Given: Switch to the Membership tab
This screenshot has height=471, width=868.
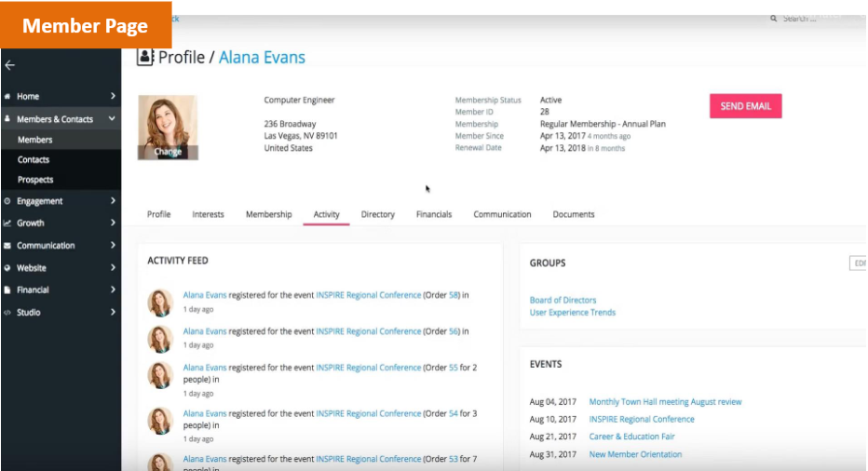Looking at the screenshot, I should pos(269,215).
